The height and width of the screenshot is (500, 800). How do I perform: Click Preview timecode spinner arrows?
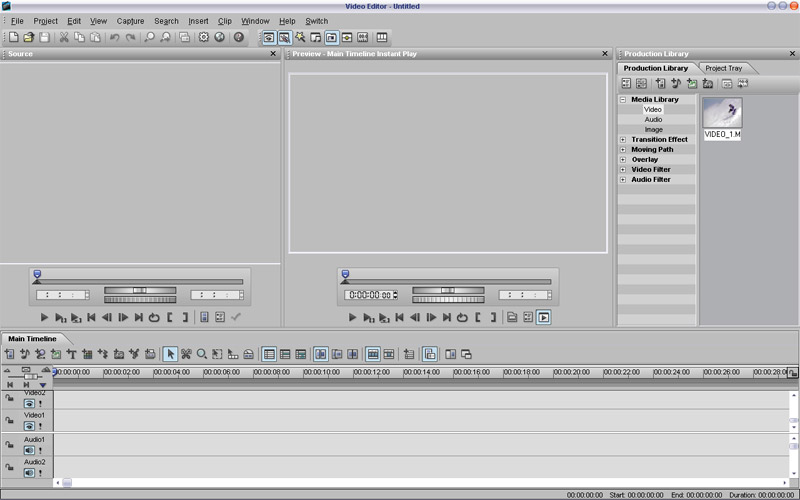point(395,295)
